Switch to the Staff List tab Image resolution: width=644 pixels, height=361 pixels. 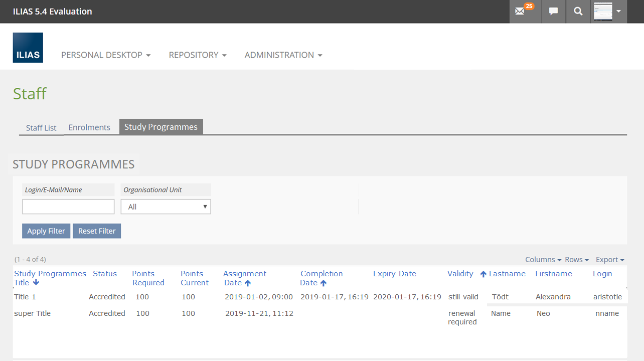41,128
